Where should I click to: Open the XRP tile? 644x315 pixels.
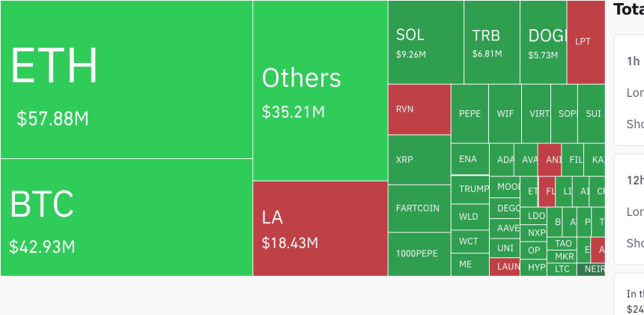click(x=419, y=160)
